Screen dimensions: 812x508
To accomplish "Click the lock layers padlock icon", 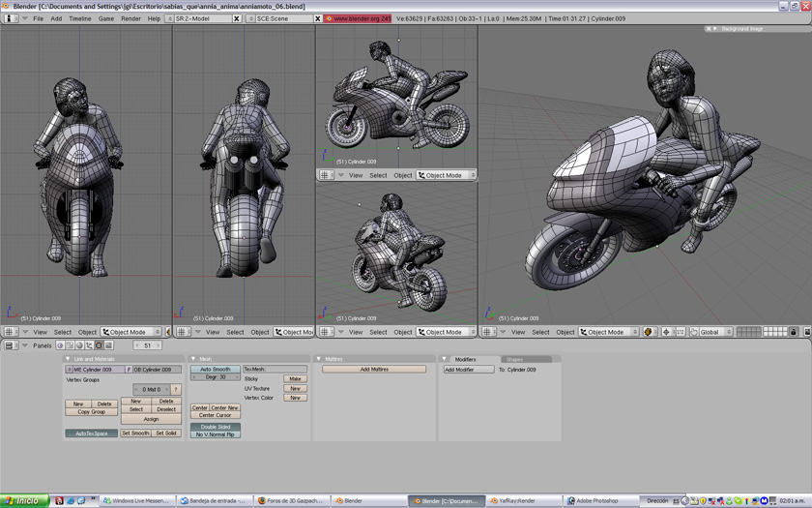I will click(x=794, y=332).
